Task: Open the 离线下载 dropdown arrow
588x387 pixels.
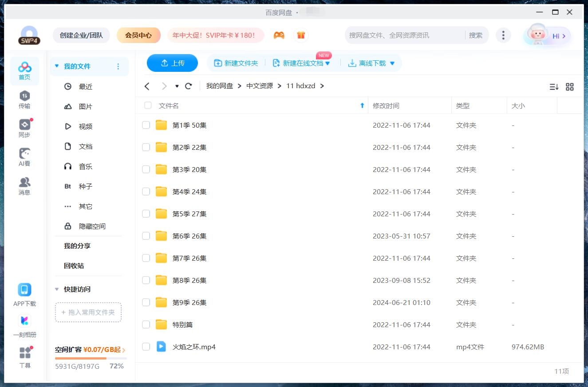Action: [392, 63]
